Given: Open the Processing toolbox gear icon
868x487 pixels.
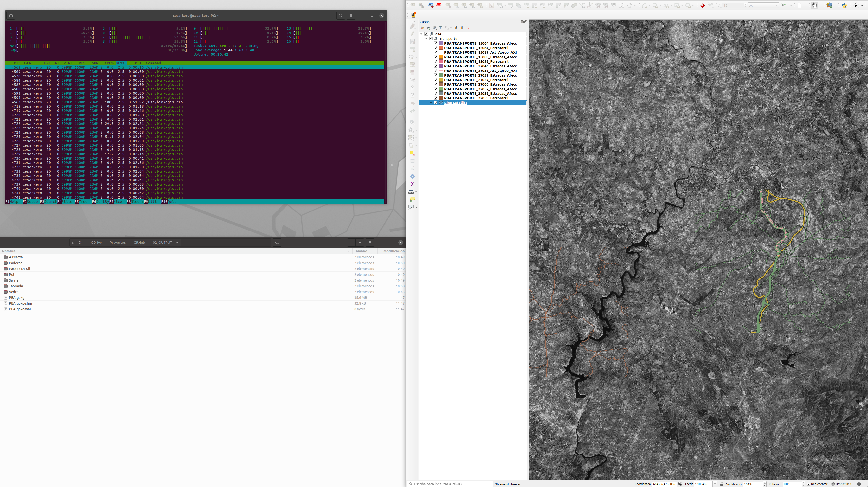Looking at the screenshot, I should coord(412,176).
